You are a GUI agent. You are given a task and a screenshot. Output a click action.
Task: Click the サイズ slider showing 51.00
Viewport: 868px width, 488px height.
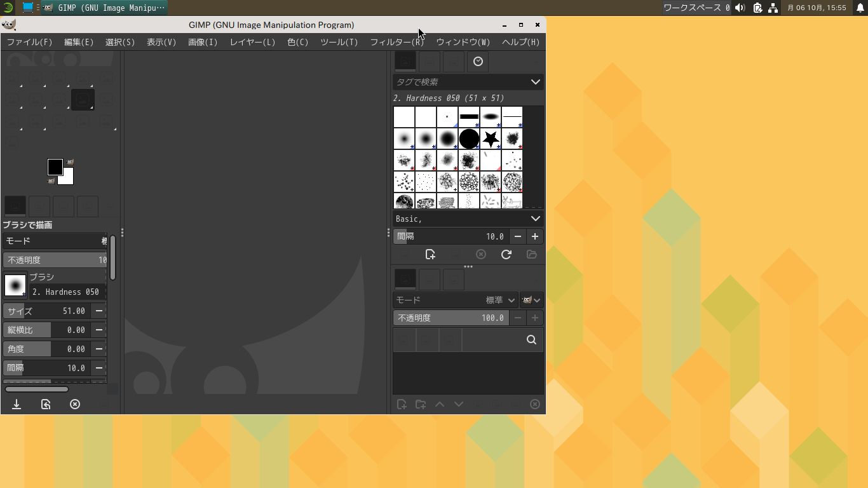[46, 311]
